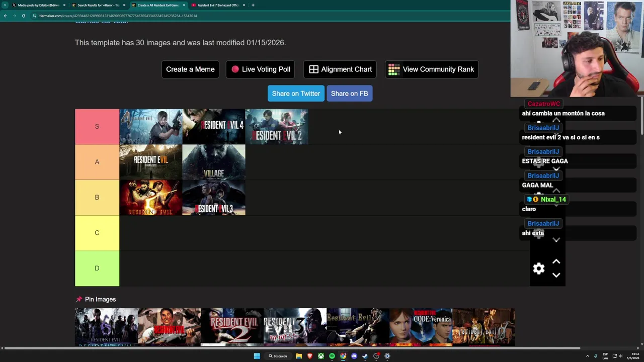Image resolution: width=644 pixels, height=362 pixels.
Task: Open a new browser tab
Action: [253, 5]
